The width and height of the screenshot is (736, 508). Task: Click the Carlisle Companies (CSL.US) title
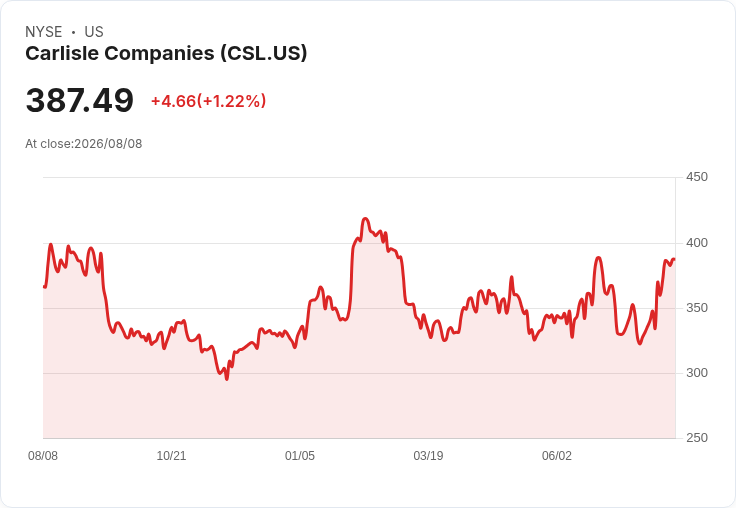pos(166,53)
